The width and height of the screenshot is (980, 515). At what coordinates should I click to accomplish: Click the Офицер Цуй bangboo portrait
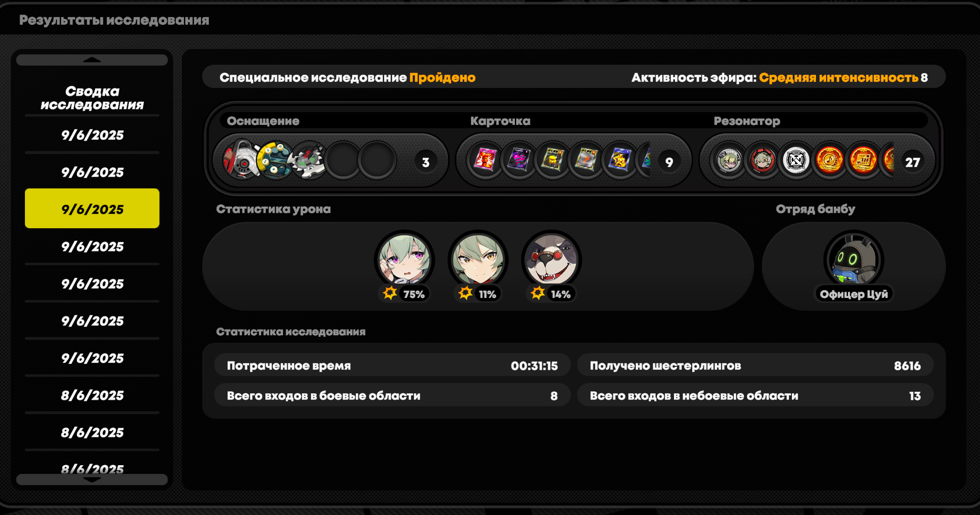tap(854, 260)
